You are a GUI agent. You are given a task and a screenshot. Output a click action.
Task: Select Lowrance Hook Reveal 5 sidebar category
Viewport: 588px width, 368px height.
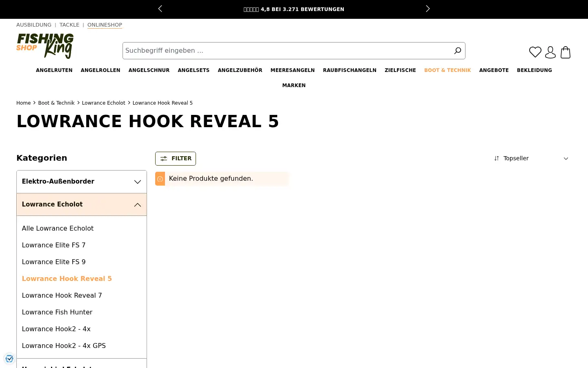point(67,279)
